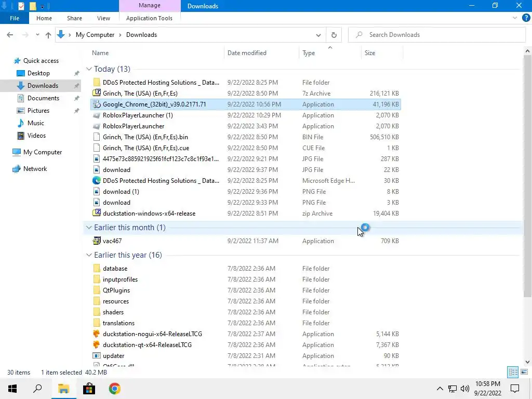Select the vac467 application icon
532x399 pixels.
pos(97,241)
